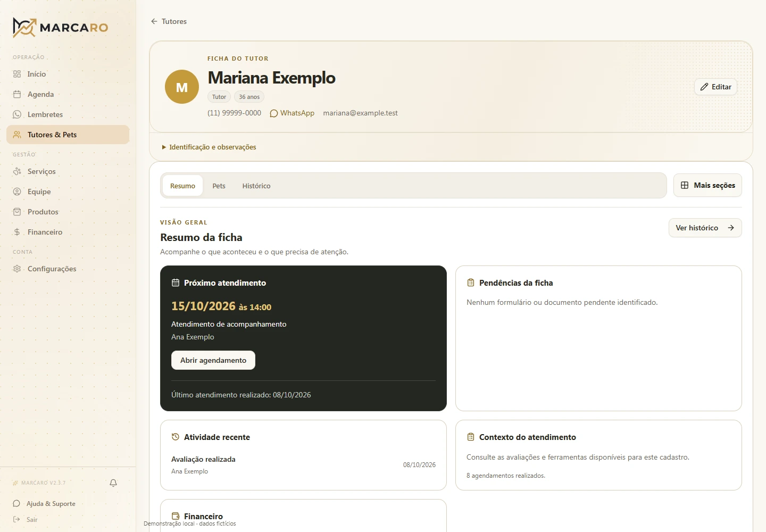766x532 pixels.
Task: Open the mariana@example.test email link
Action: (x=361, y=113)
